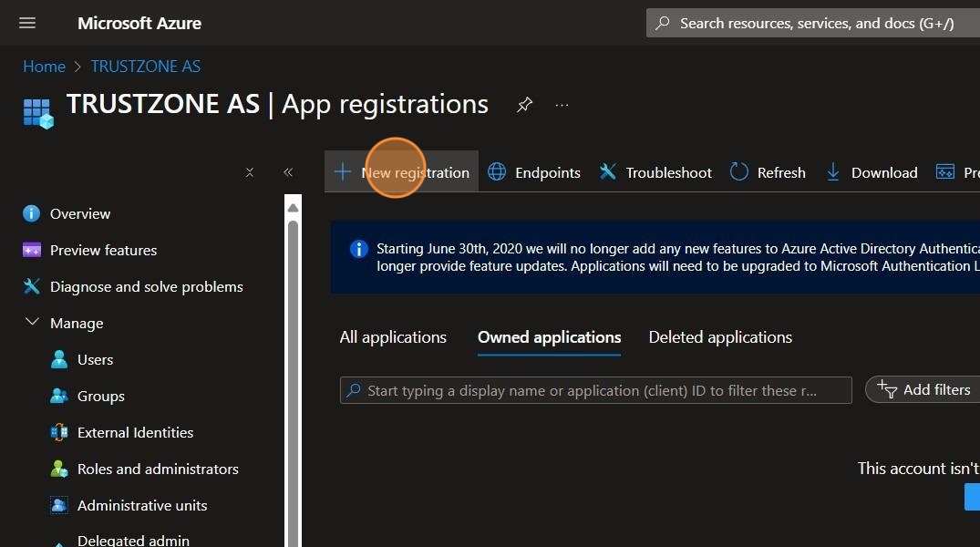The height and width of the screenshot is (547, 980).
Task: Click the Troubleshoot wrench icon
Action: click(607, 171)
